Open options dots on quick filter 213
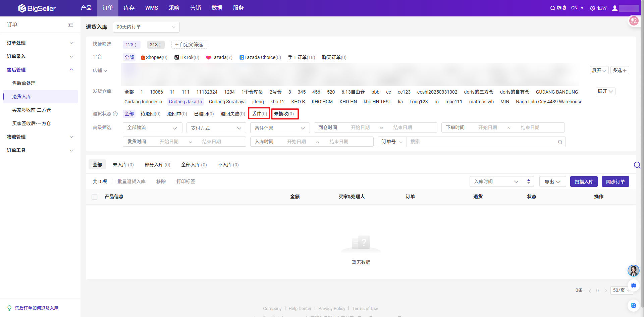This screenshot has width=644, height=317. click(160, 45)
